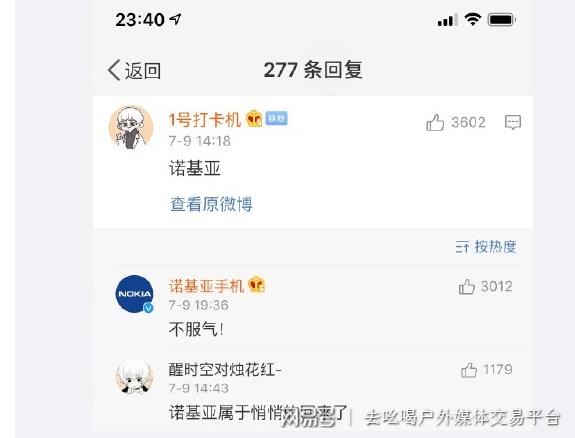Tap the 277 条回复 title
The height and width of the screenshot is (438, 575).
[313, 70]
